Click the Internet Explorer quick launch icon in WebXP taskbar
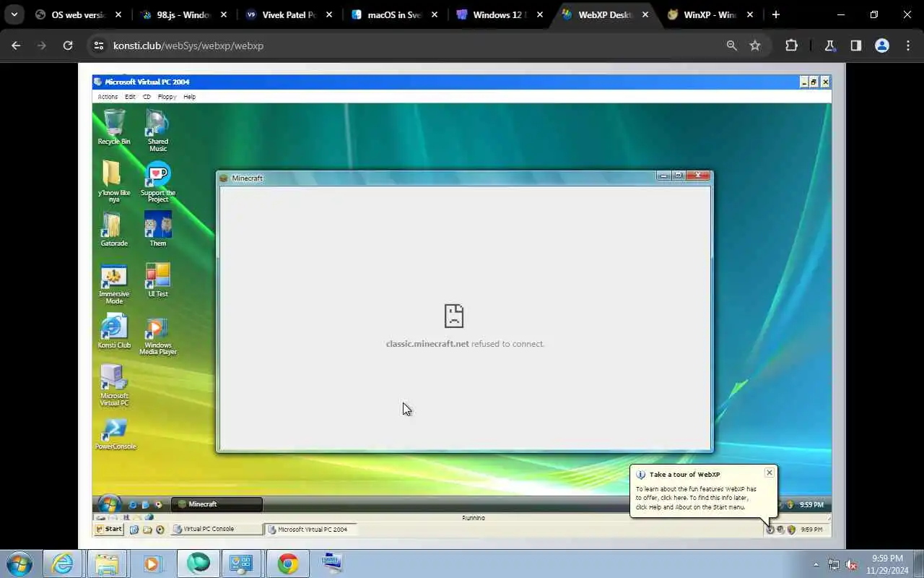The width and height of the screenshot is (924, 578). pyautogui.click(x=134, y=530)
